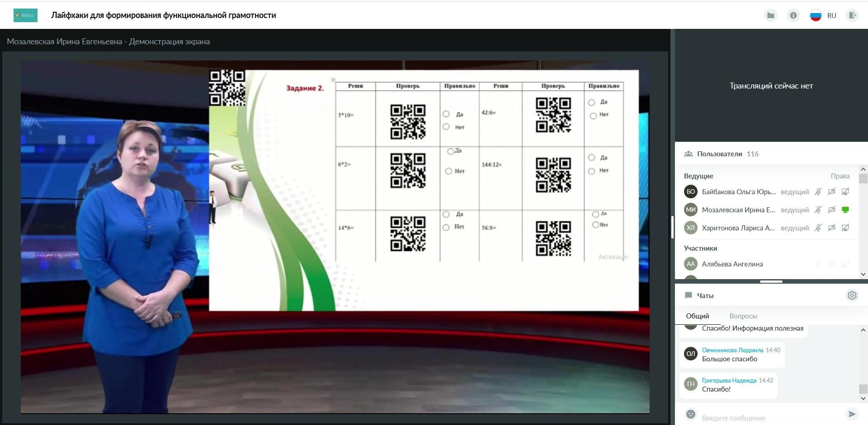This screenshot has width=868, height=425.
Task: Grab the divider handle between users and chat
Action: pos(771,281)
